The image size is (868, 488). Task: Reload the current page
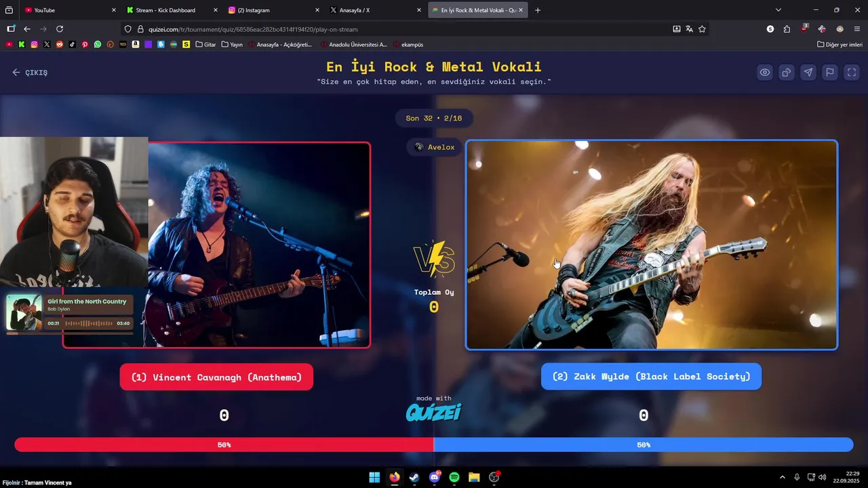60,29
